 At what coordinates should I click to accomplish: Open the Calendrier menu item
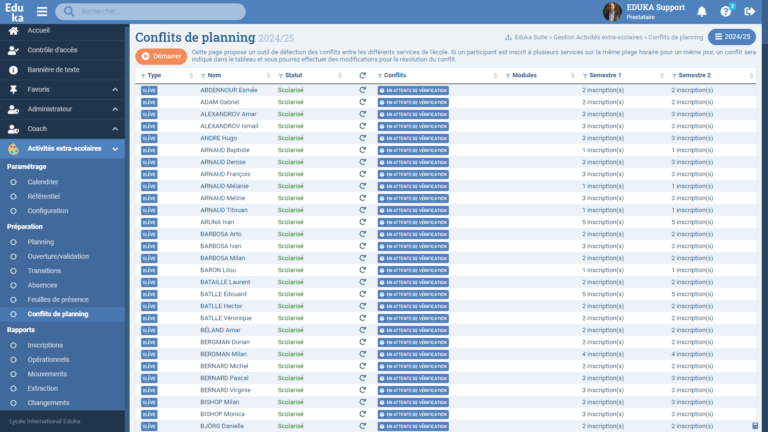(43, 182)
